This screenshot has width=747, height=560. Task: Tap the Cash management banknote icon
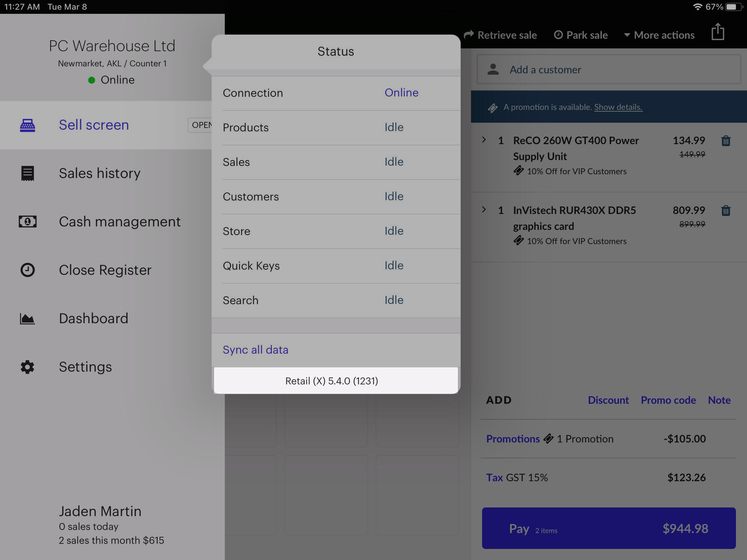[x=27, y=222]
